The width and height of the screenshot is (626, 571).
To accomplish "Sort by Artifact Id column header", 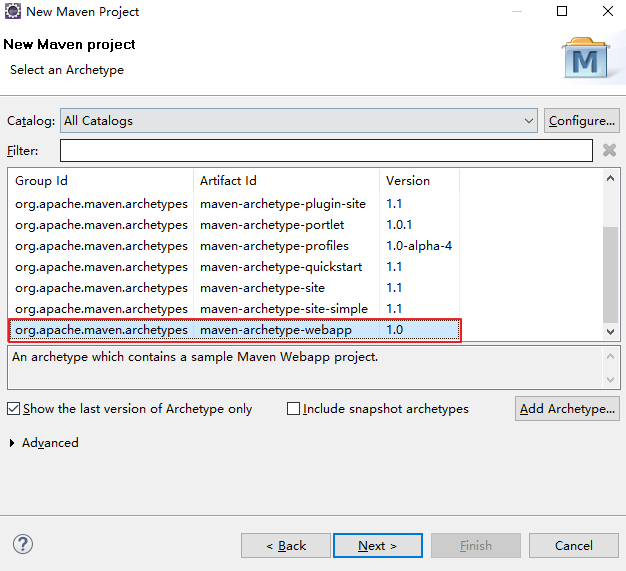I will (x=286, y=181).
